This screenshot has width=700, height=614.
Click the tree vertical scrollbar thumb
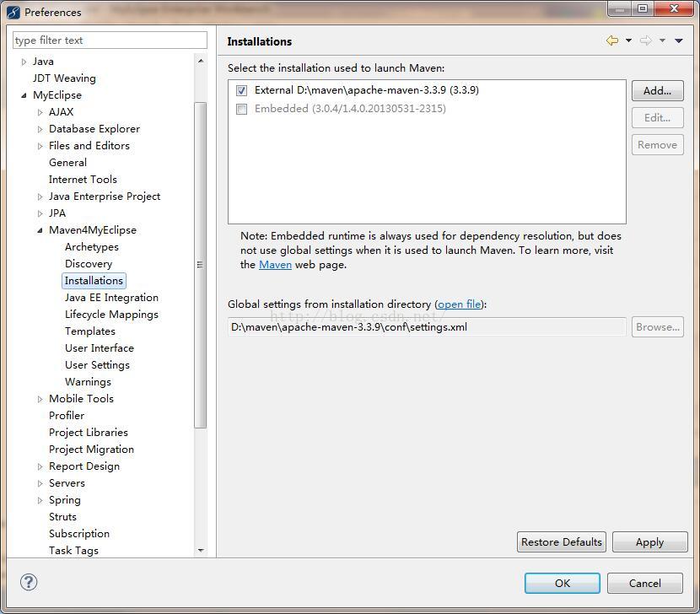[201, 265]
